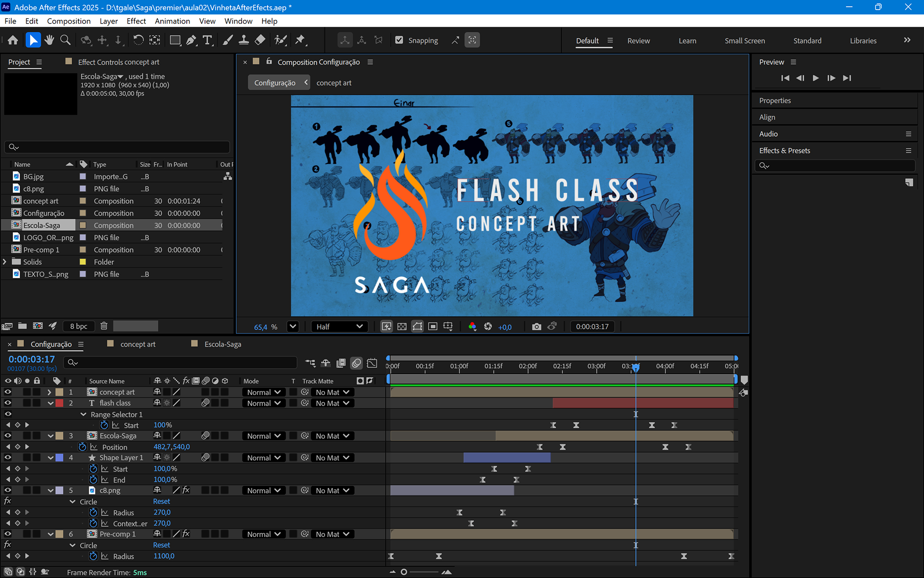The height and width of the screenshot is (578, 924).
Task: Expand the Solids folder
Action: pos(5,262)
